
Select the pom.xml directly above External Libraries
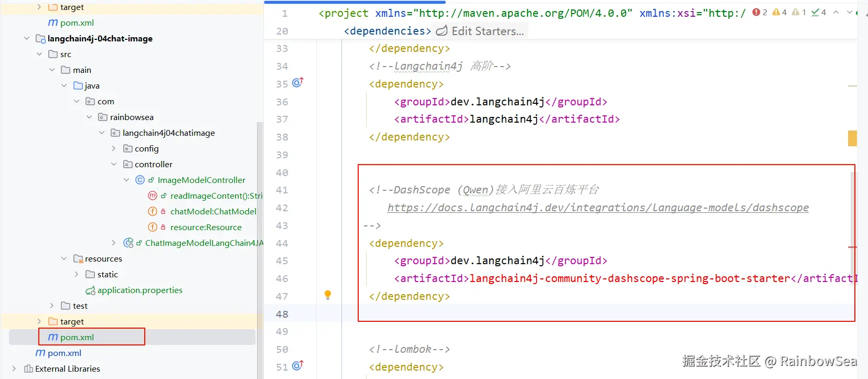click(x=65, y=353)
